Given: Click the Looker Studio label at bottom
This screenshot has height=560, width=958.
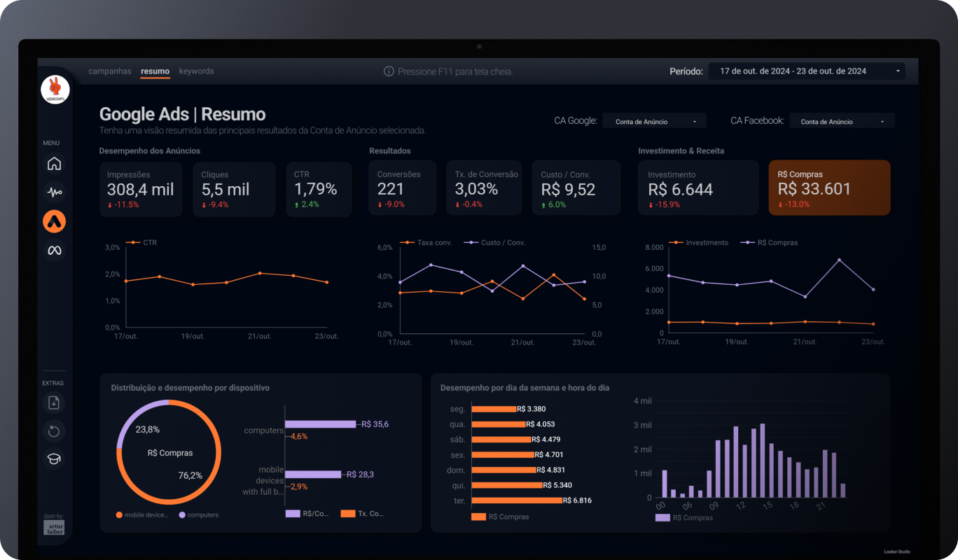Looking at the screenshot, I should click(897, 552).
